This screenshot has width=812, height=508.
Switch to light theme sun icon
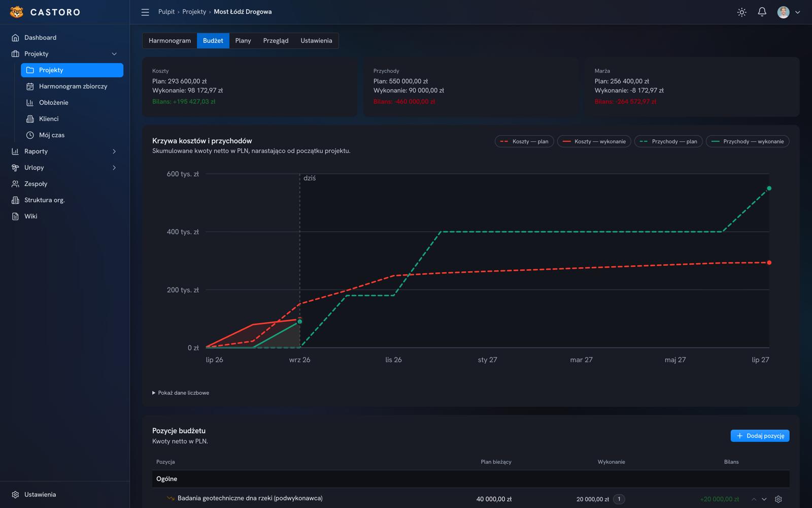741,12
